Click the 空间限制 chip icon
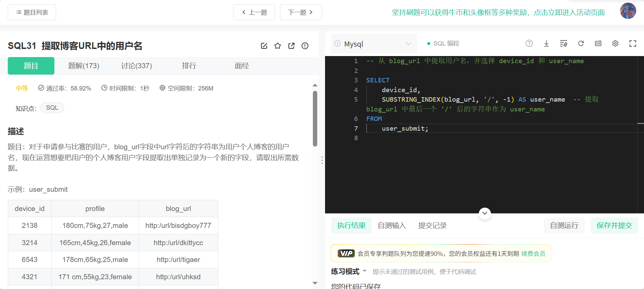Viewport: 644px width, 289px height. (163, 88)
